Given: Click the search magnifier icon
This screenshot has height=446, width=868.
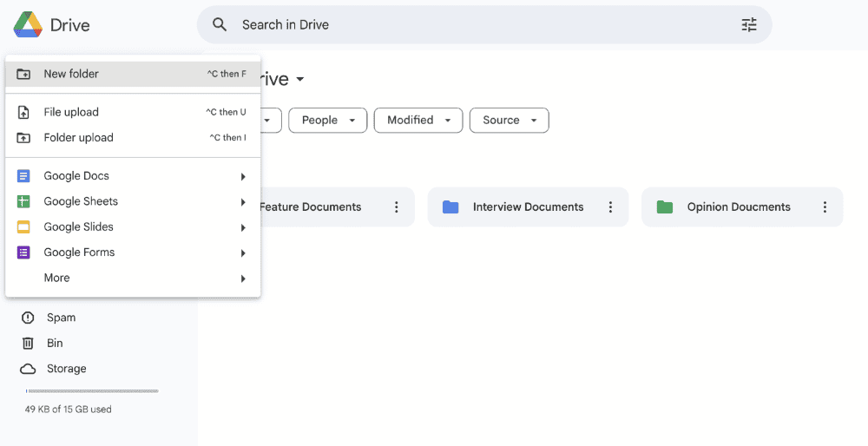Looking at the screenshot, I should pyautogui.click(x=220, y=25).
